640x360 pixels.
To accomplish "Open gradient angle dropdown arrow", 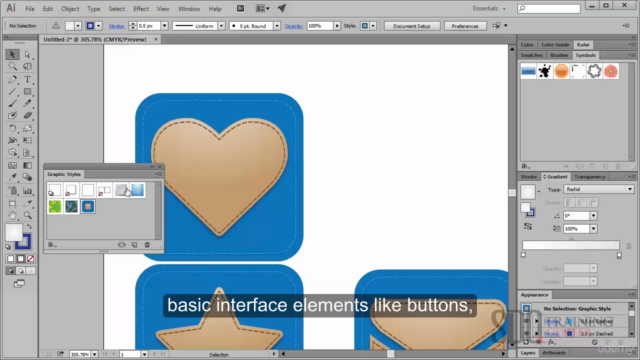I will 593,216.
